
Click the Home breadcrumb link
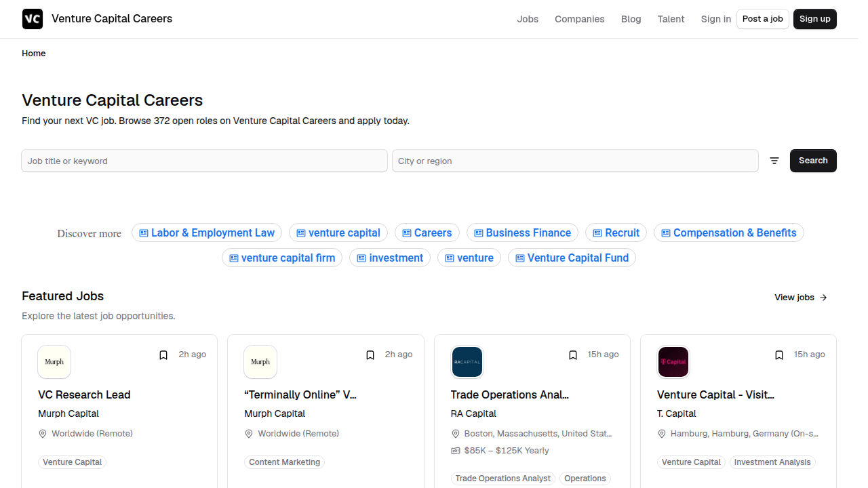point(34,54)
